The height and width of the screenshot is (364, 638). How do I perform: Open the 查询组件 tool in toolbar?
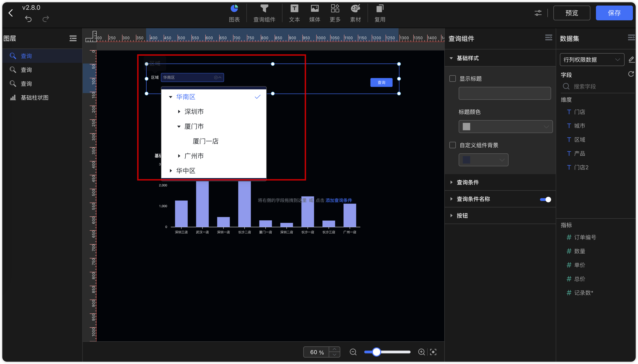click(264, 13)
